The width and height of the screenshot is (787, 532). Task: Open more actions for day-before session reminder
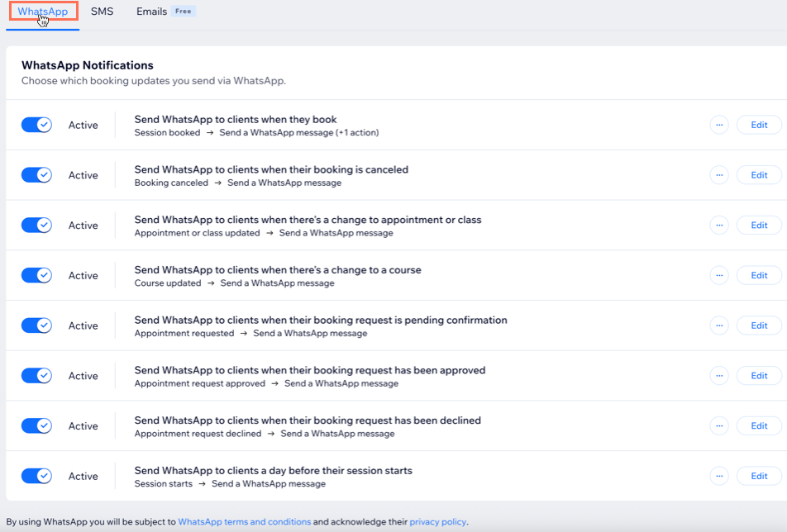tap(719, 476)
